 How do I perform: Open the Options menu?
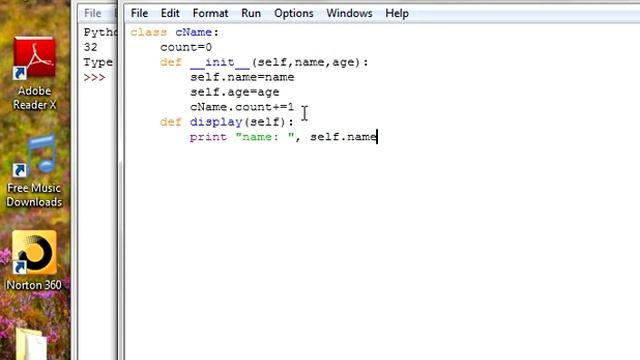point(293,13)
